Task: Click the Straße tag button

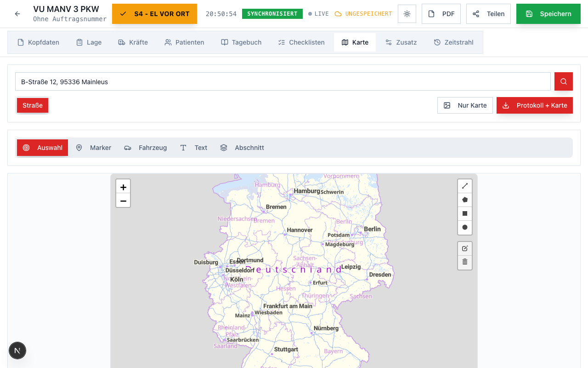Action: [x=33, y=105]
